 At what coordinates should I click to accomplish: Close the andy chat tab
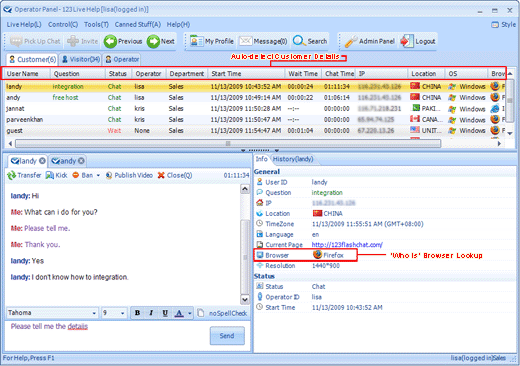pyautogui.click(x=81, y=161)
